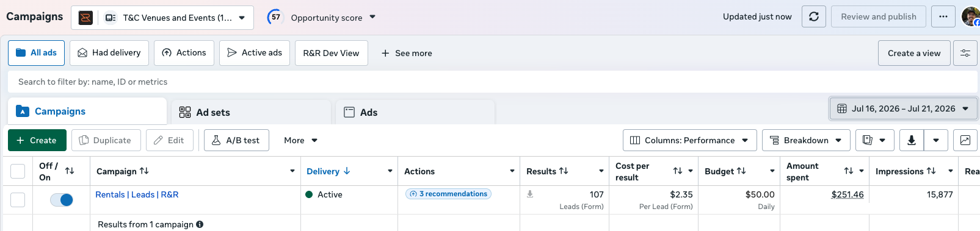The width and height of the screenshot is (980, 231).
Task: Open the Delivery column menu caret
Action: click(390, 171)
